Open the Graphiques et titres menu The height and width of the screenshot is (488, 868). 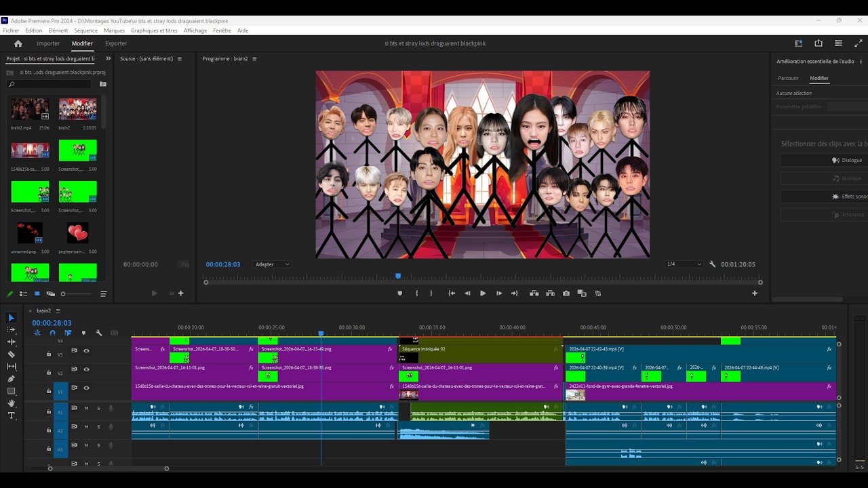point(154,30)
